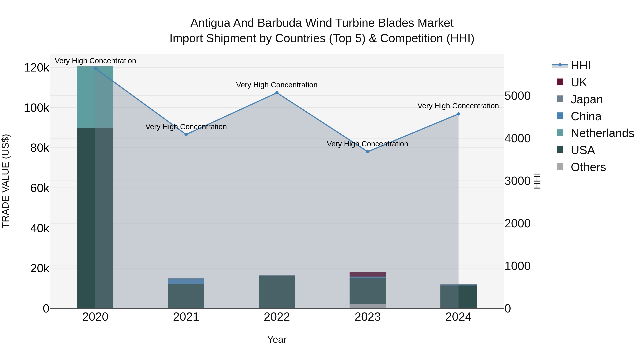Click the 2024 USA bar segment
The height and width of the screenshot is (362, 644).
[x=458, y=296]
